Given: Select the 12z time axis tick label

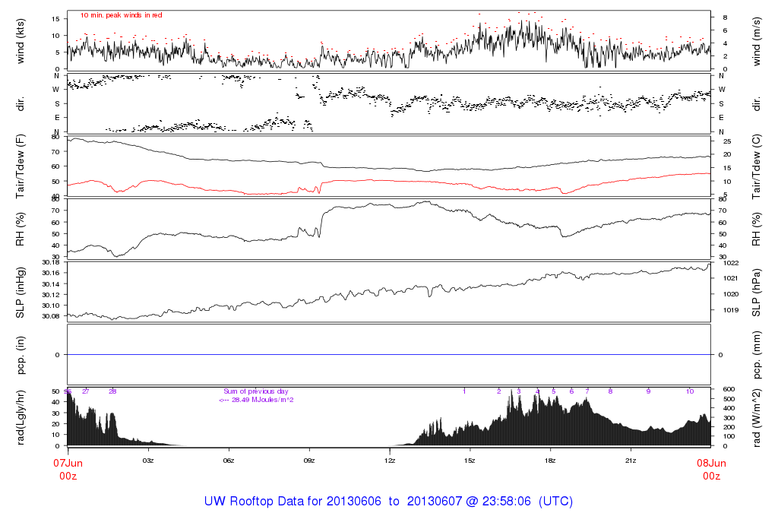Looking at the screenshot, I should pyautogui.click(x=390, y=461).
